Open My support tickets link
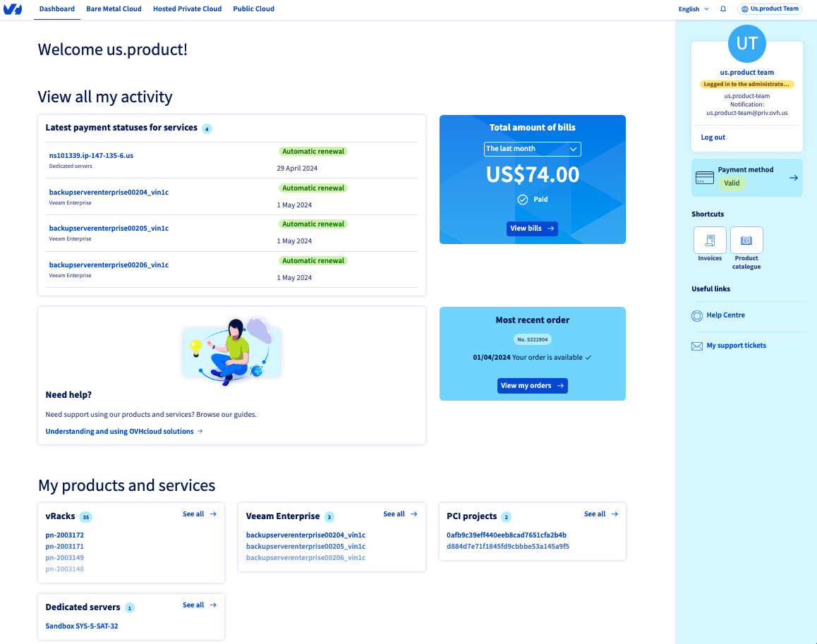The height and width of the screenshot is (644, 817). (x=736, y=345)
